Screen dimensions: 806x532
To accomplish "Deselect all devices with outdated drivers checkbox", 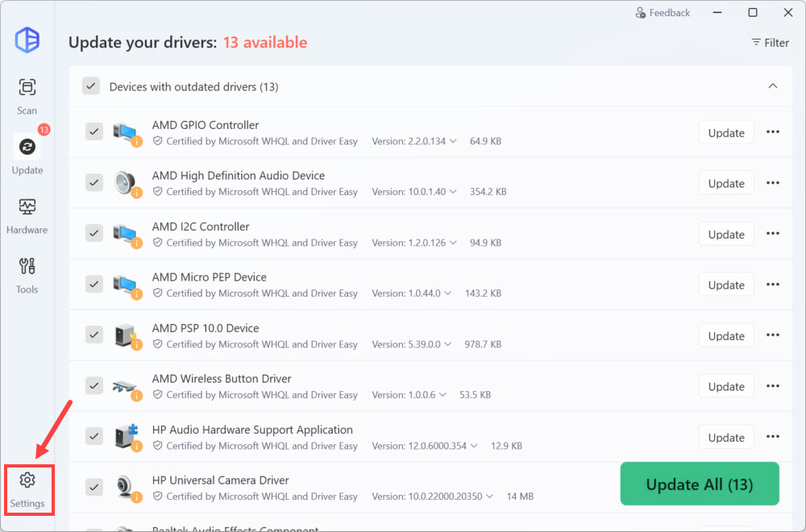I will (x=91, y=86).
